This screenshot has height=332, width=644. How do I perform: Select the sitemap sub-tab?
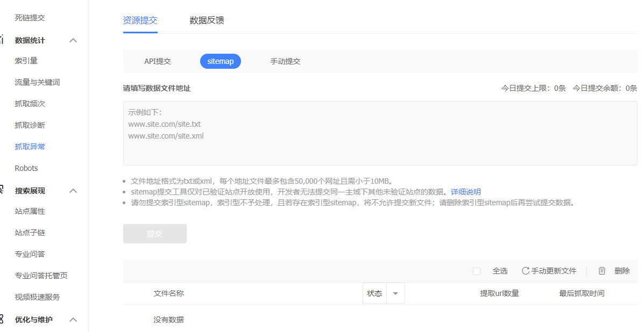click(221, 61)
